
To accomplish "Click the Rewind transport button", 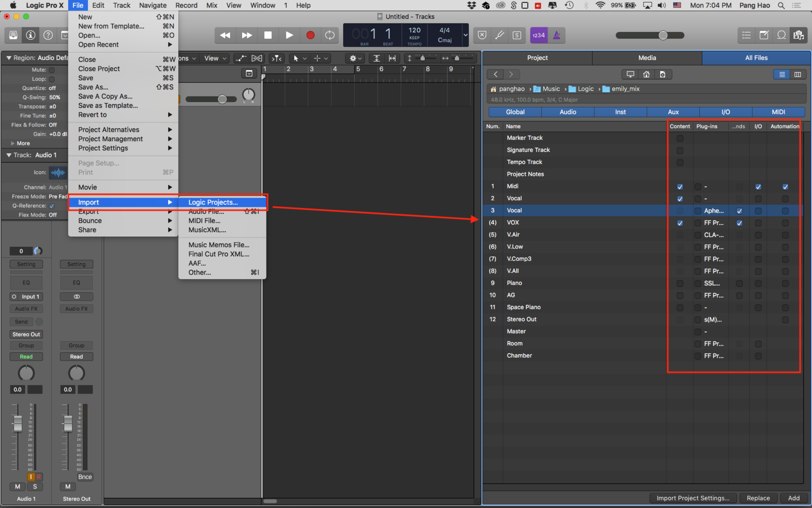I will pyautogui.click(x=225, y=35).
